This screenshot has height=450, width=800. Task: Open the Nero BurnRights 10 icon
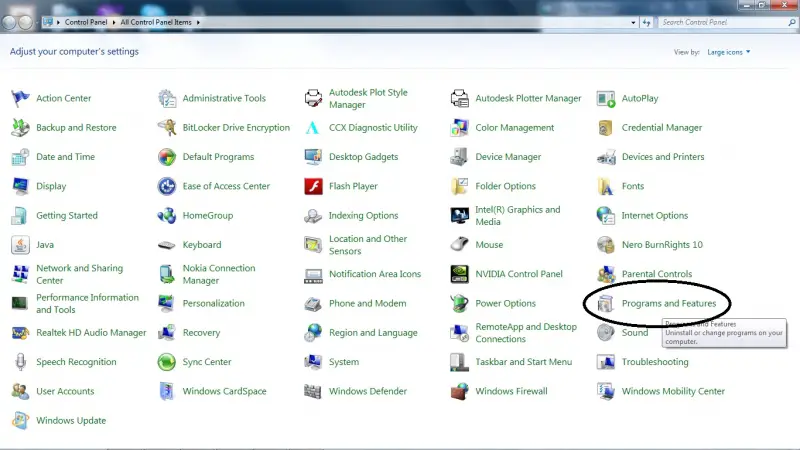tap(605, 245)
